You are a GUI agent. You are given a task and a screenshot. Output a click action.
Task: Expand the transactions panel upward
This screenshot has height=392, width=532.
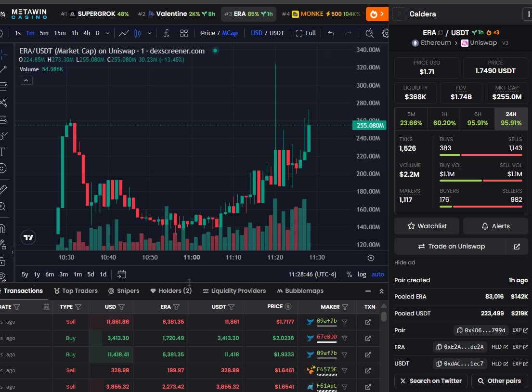coord(381,291)
